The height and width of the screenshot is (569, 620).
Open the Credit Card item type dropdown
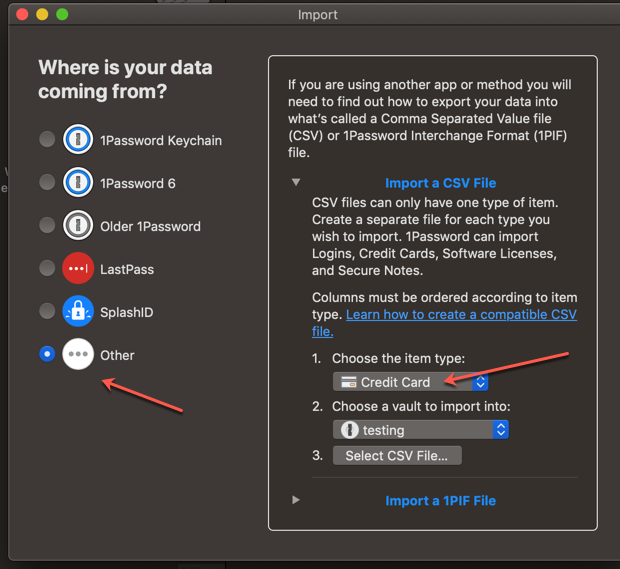[410, 382]
